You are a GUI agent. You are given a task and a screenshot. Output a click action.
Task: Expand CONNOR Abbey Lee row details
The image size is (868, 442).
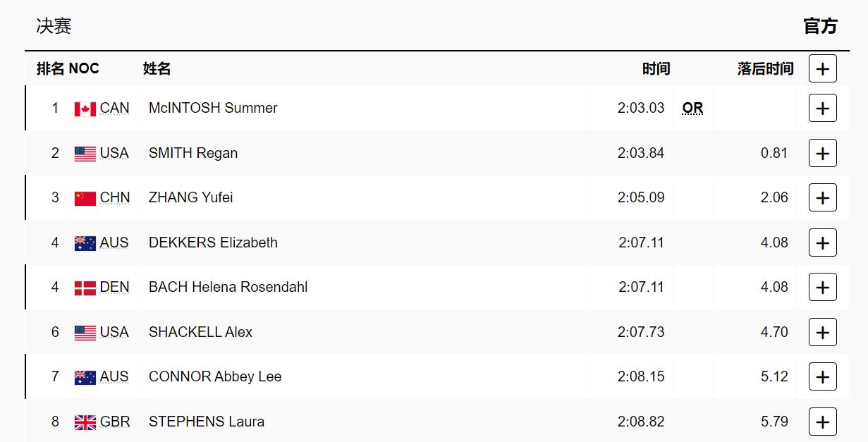point(822,377)
